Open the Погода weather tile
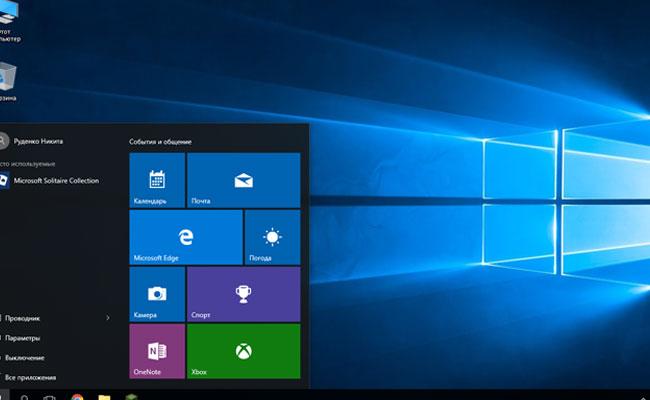The image size is (650, 400). tap(272, 237)
